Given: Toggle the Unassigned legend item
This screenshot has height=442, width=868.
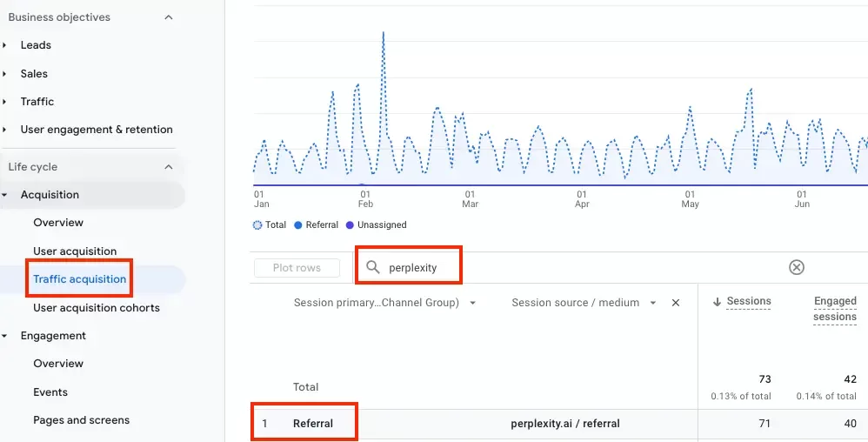Looking at the screenshot, I should pos(376,224).
